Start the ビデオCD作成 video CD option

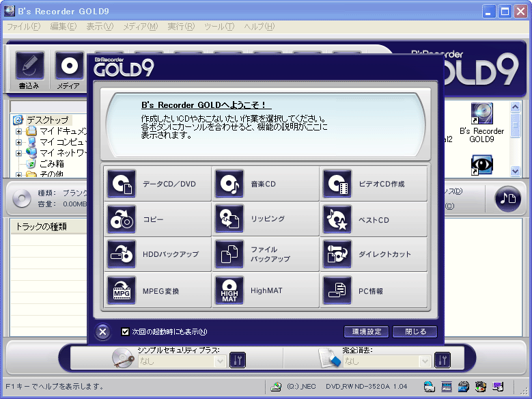coord(374,184)
